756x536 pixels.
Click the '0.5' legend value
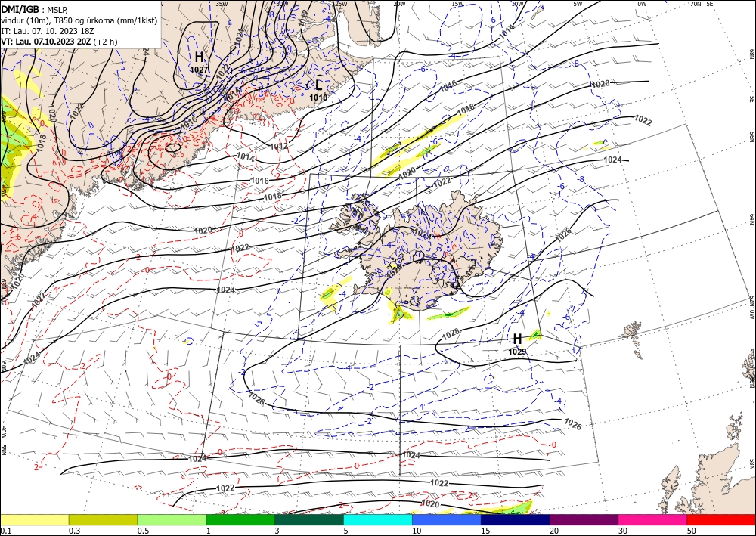142,531
